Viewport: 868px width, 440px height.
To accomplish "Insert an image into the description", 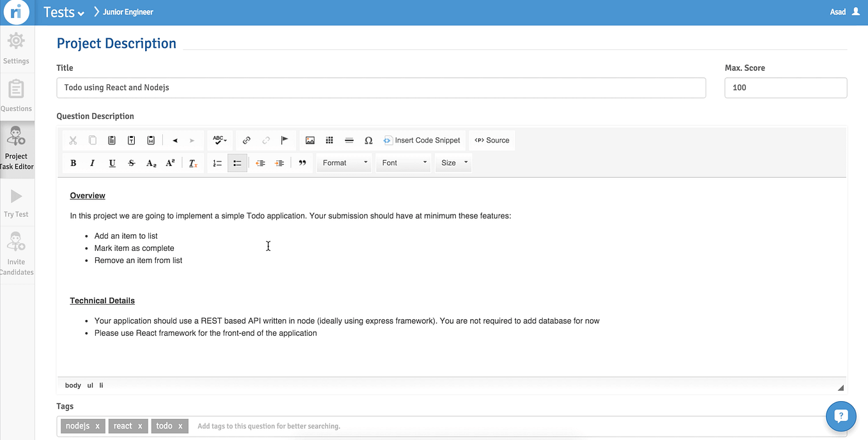I will click(x=310, y=140).
